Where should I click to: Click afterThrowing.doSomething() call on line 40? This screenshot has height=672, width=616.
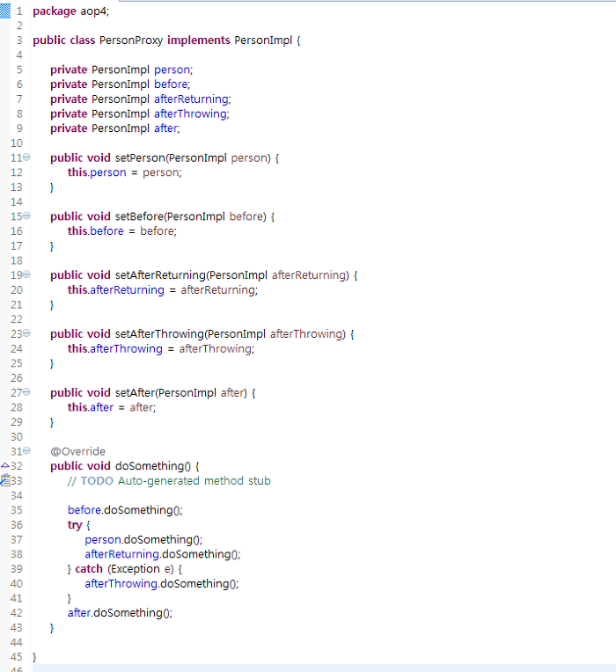pos(162,584)
